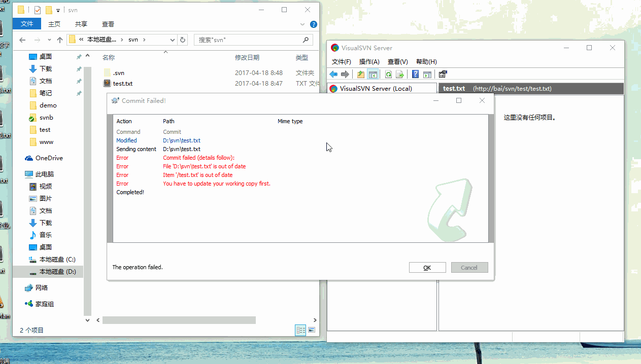Image resolution: width=641 pixels, height=364 pixels.
Task: Open Explorer recent locations dropdown
Action: click(49, 40)
